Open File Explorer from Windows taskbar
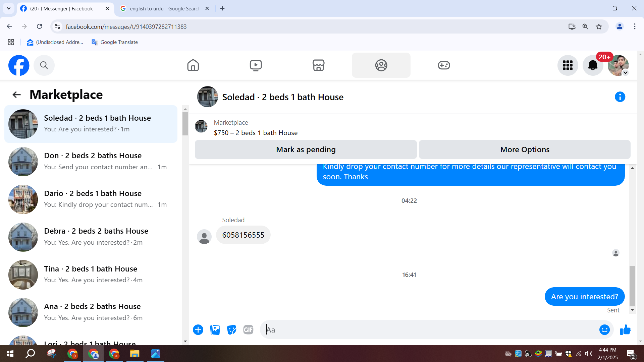Viewport: 644px width, 362px height. [135, 354]
